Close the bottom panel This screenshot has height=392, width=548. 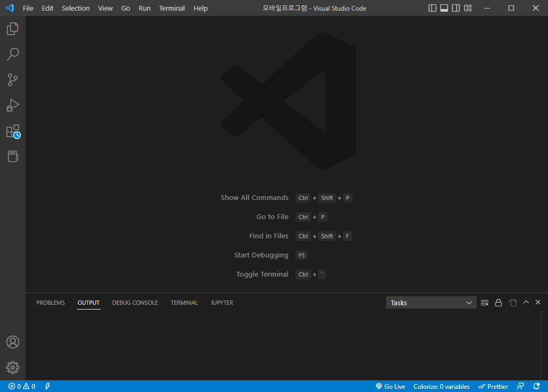click(x=538, y=302)
